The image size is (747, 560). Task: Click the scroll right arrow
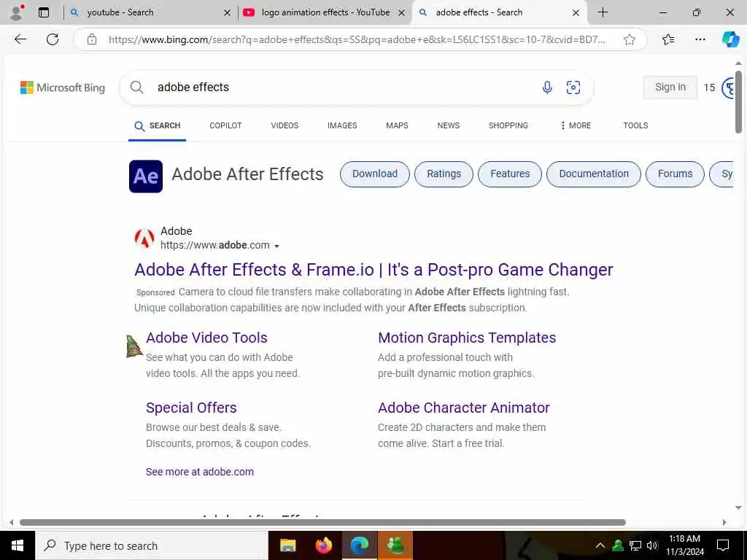[x=724, y=522]
